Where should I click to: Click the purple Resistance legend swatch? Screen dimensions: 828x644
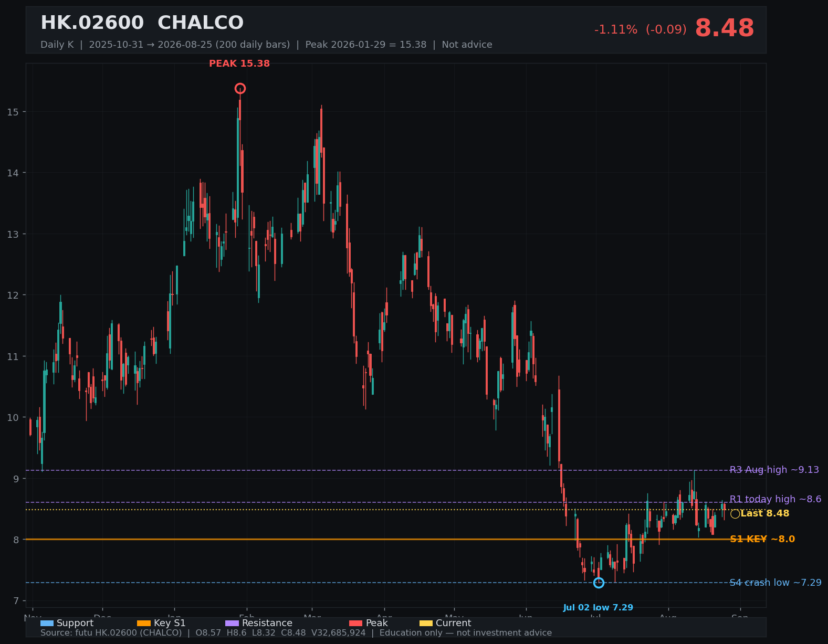[x=232, y=623]
